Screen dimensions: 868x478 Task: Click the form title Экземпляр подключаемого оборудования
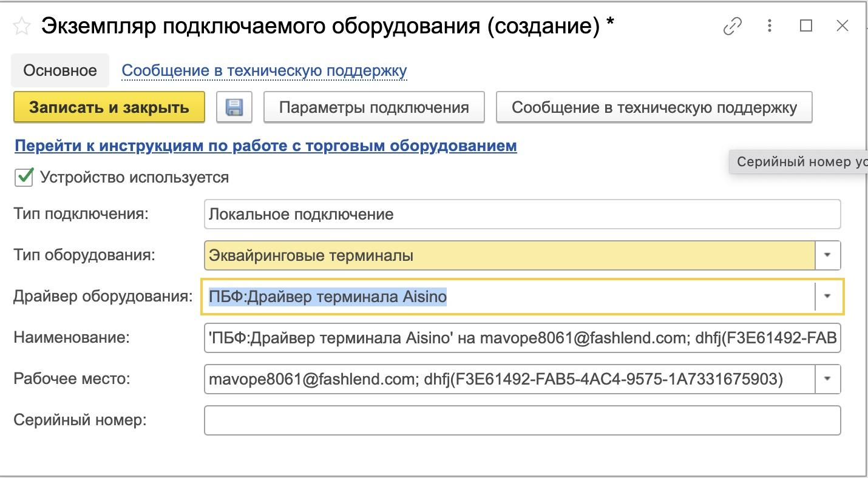[x=327, y=26]
